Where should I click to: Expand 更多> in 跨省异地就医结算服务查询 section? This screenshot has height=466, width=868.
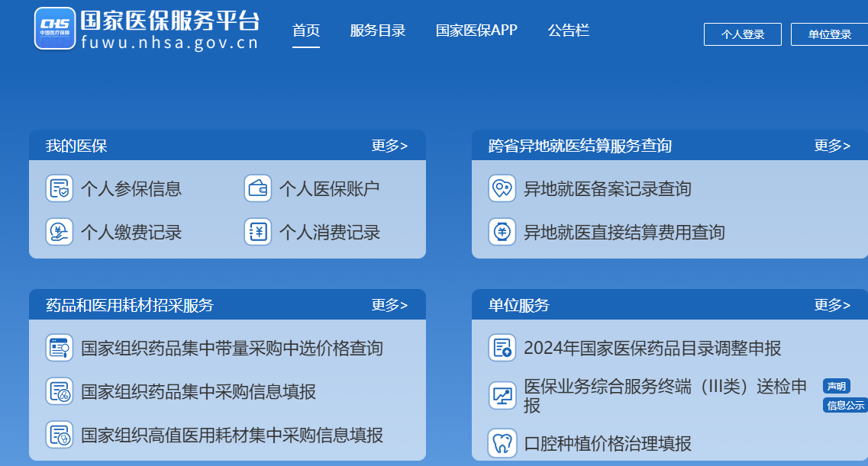coord(832,146)
